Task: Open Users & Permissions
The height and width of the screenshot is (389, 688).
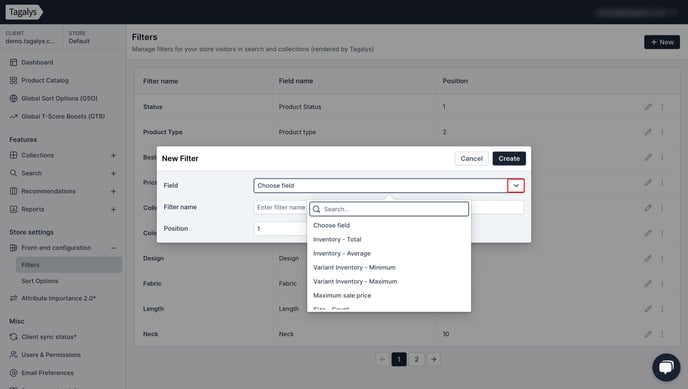Action: click(51, 355)
